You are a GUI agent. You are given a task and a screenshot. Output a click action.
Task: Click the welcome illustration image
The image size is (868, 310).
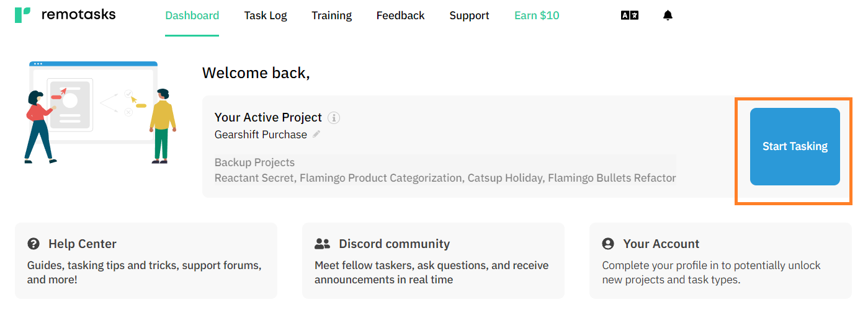[100, 113]
